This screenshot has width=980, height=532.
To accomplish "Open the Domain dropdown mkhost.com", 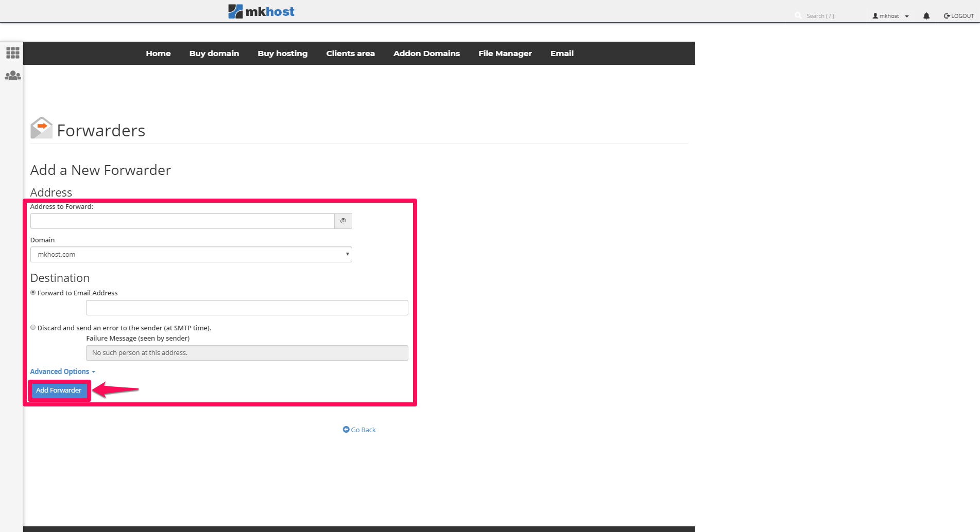I will (191, 254).
